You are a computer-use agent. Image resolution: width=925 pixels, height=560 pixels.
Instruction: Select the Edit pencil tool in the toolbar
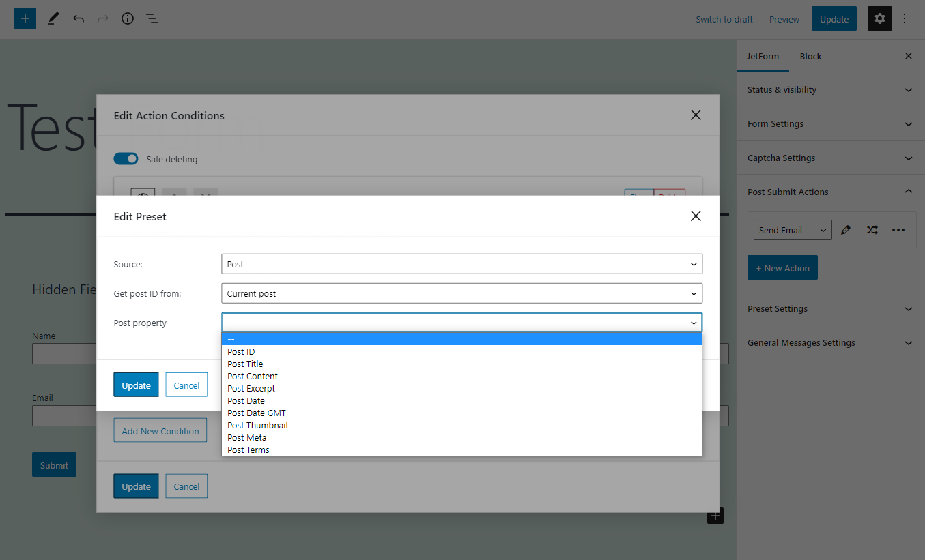coord(53,18)
